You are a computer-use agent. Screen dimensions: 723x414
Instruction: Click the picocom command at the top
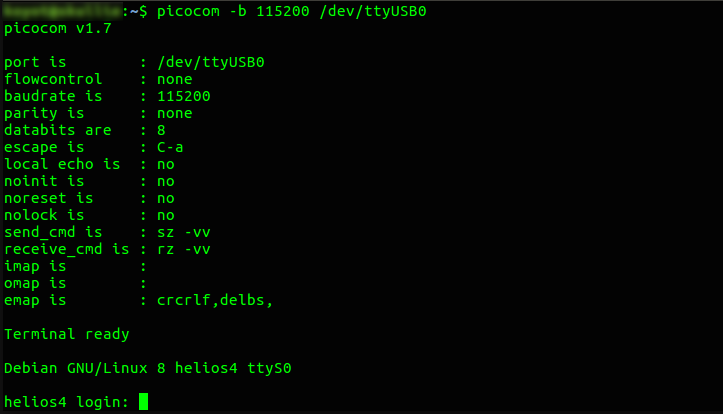click(x=291, y=11)
